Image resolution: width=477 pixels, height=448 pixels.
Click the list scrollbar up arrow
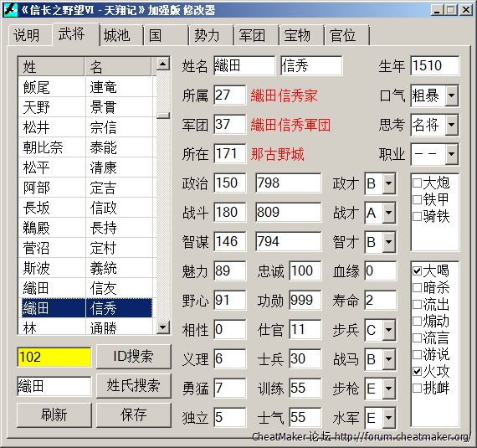click(162, 64)
